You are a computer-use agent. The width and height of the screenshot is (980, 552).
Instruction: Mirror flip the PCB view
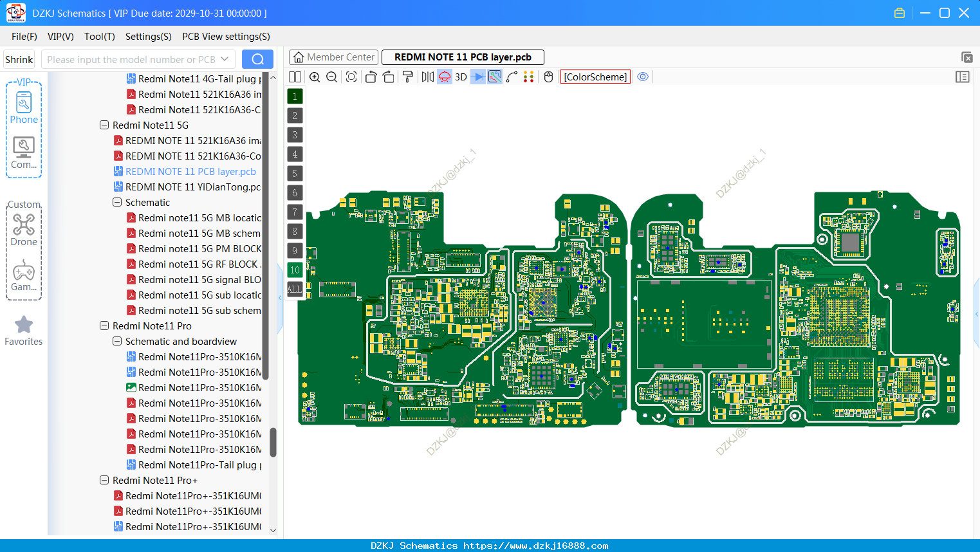(x=428, y=77)
